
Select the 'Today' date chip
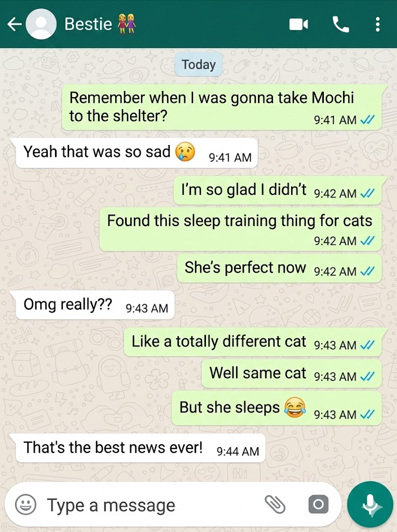[199, 64]
